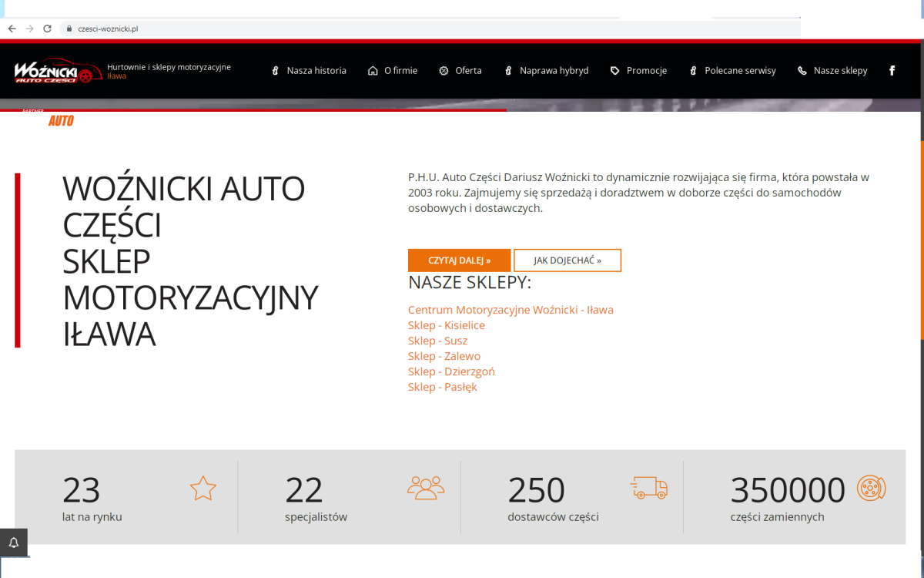
Task: Open Centrum Motoryzacyjne Woźnicki - Iława link
Action: [x=511, y=310]
